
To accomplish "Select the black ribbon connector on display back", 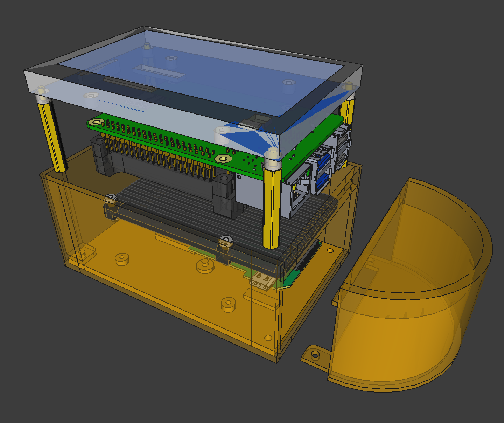I will pos(130,84).
